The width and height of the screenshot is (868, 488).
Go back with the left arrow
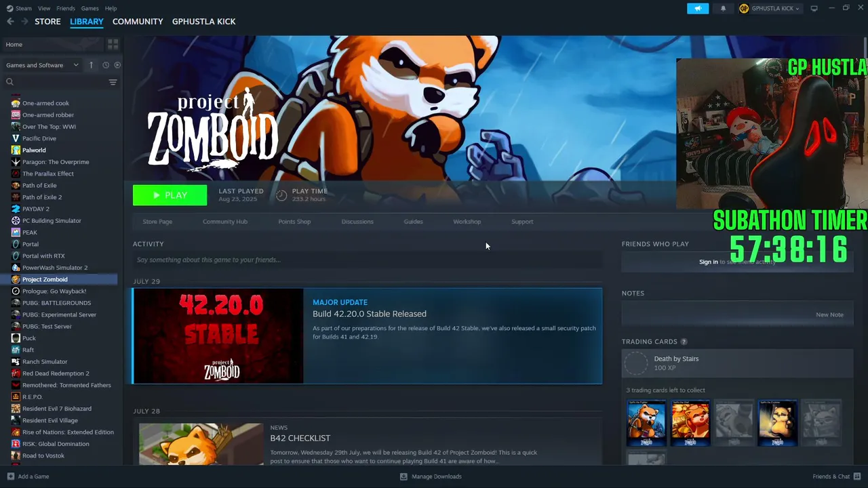10,22
